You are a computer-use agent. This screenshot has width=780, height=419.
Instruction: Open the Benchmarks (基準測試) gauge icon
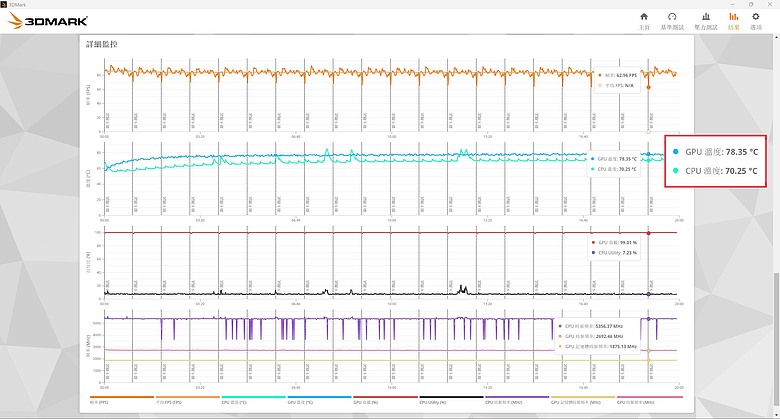click(672, 21)
